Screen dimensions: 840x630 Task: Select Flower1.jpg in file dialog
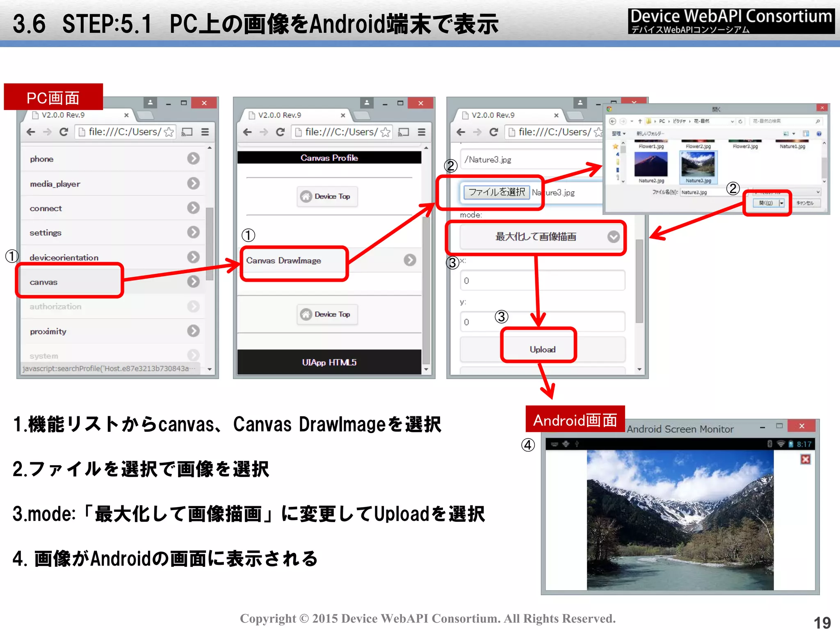tap(651, 144)
